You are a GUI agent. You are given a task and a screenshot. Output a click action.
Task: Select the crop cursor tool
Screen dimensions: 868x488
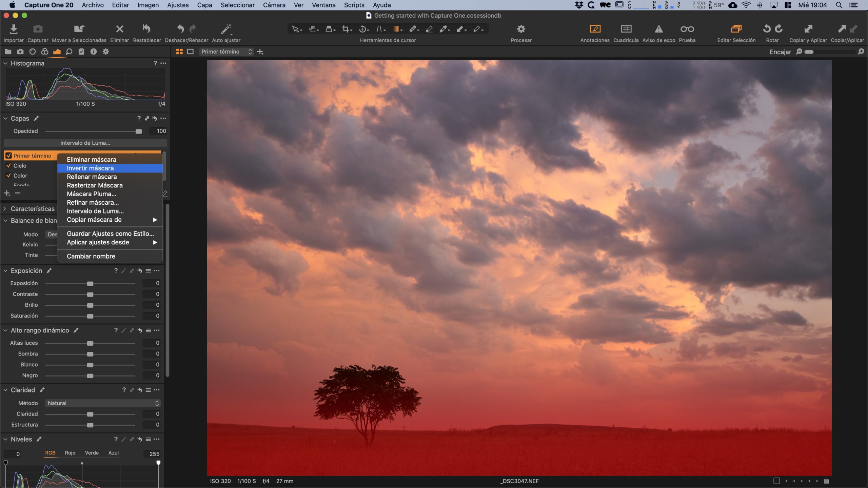click(347, 29)
